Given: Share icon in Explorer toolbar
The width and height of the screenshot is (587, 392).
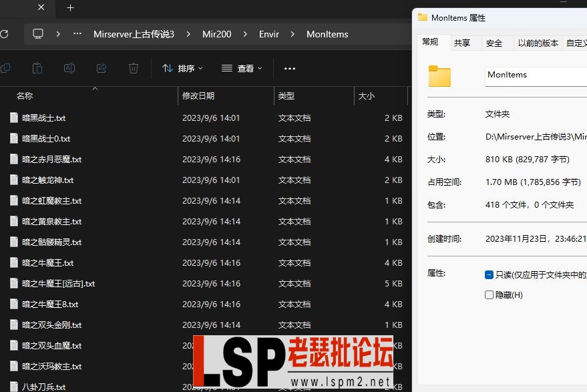Looking at the screenshot, I should [x=102, y=68].
